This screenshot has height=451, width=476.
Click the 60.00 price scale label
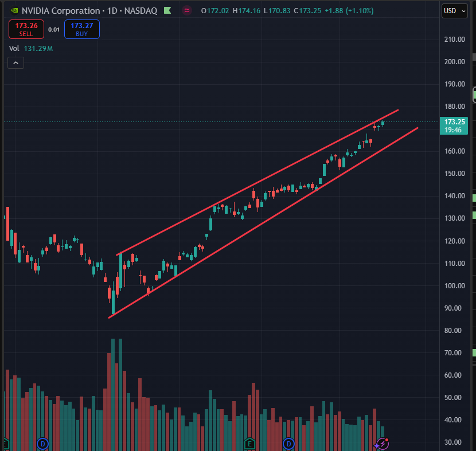(x=453, y=375)
